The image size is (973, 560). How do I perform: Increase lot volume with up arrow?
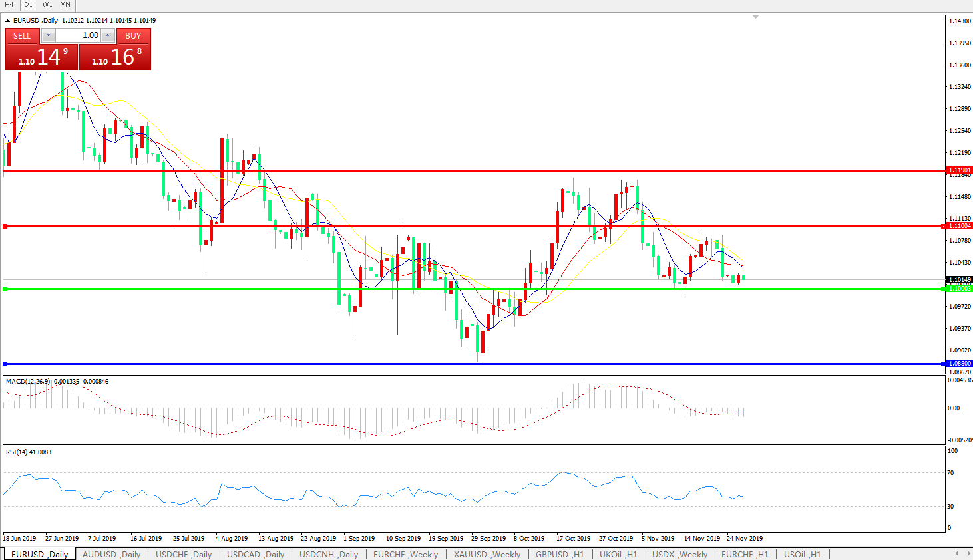107,35
